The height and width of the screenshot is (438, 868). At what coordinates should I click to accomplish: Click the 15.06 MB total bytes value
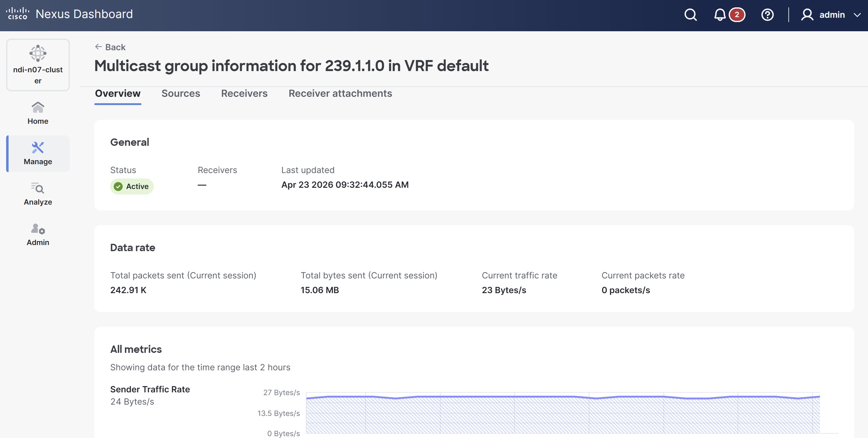pos(319,290)
